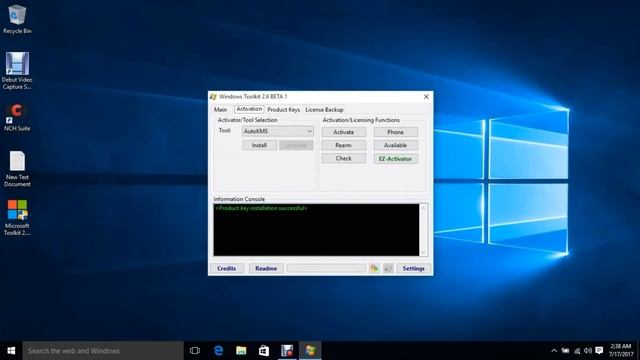Open the network status tray icon

577,351
